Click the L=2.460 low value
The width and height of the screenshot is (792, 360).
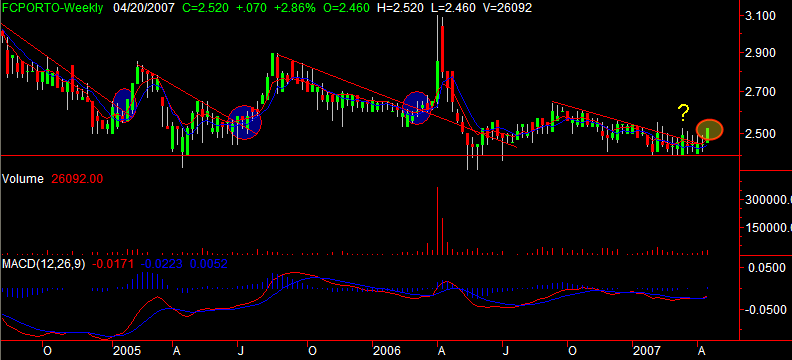click(453, 8)
